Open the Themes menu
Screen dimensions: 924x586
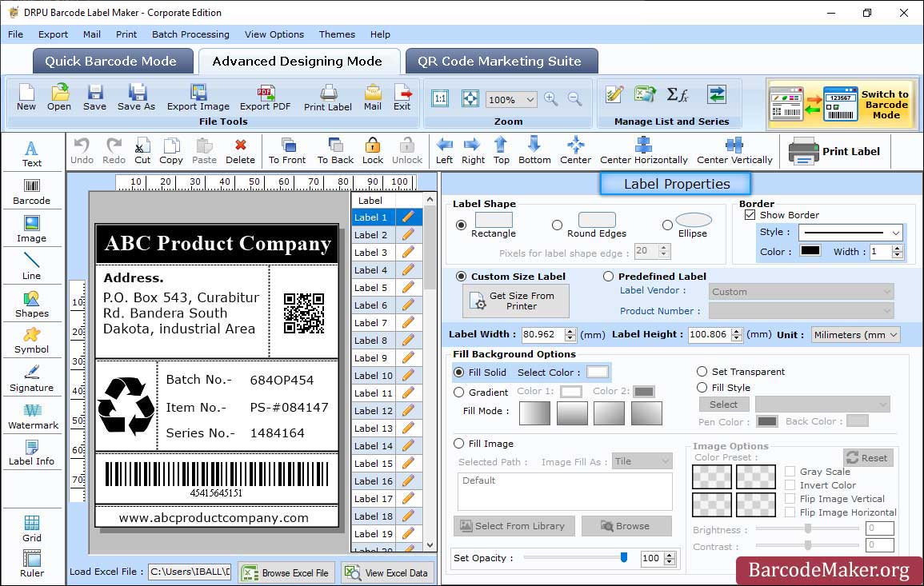point(337,34)
